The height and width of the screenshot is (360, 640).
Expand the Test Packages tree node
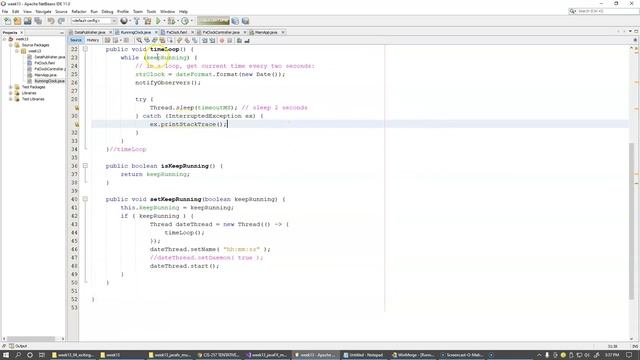pyautogui.click(x=11, y=87)
